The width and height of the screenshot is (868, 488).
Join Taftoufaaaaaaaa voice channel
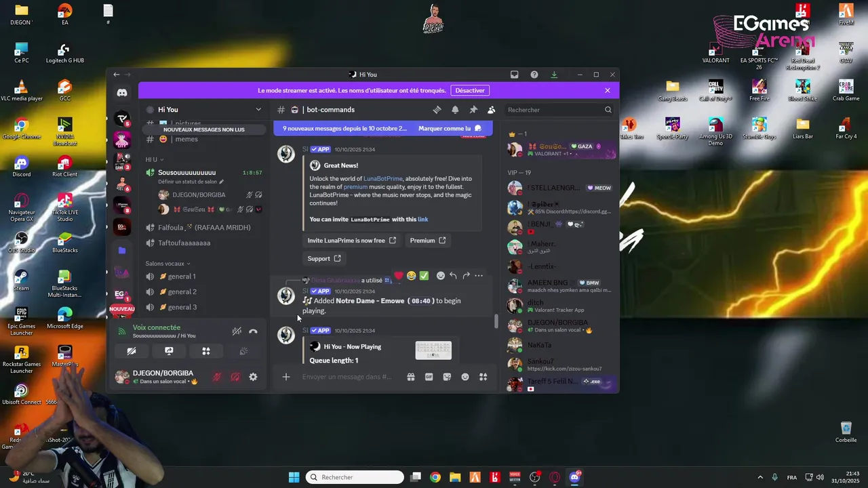pos(203,243)
